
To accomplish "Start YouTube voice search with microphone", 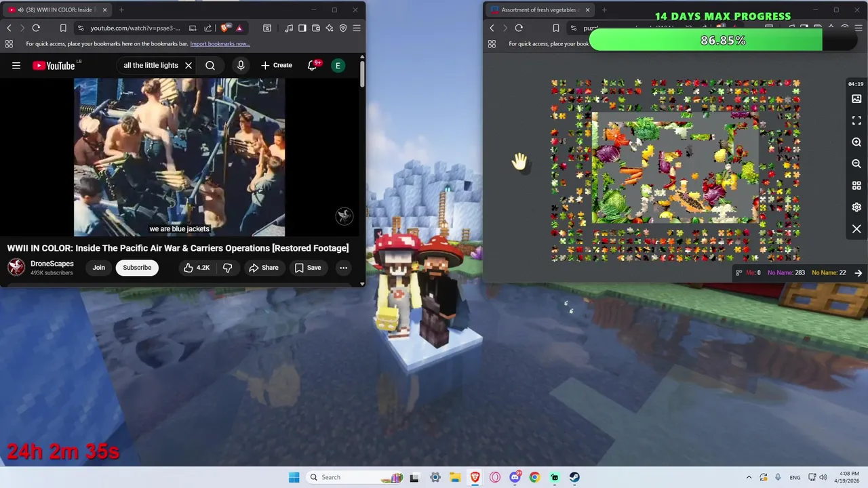I will click(x=241, y=66).
